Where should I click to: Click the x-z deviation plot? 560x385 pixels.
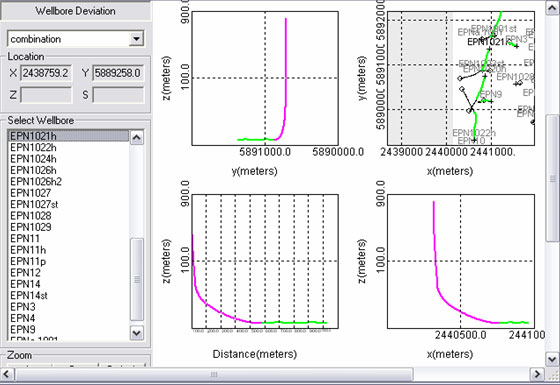461,261
